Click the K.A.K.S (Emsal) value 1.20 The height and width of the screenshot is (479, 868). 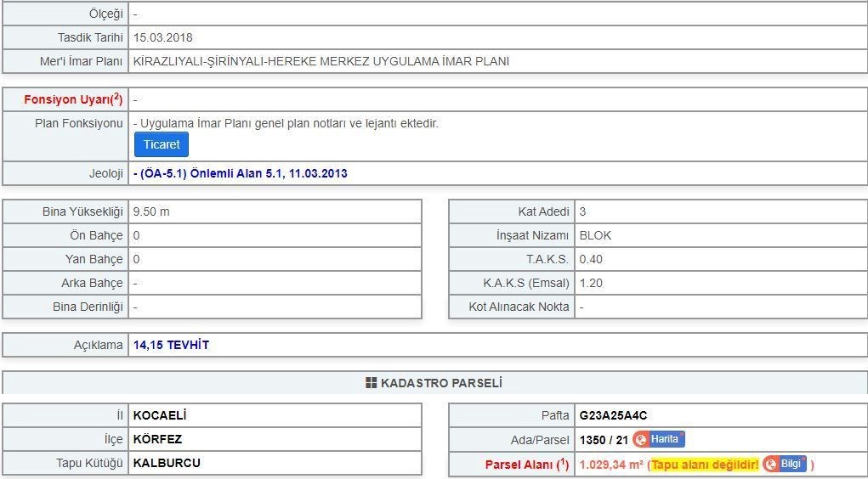tap(591, 283)
